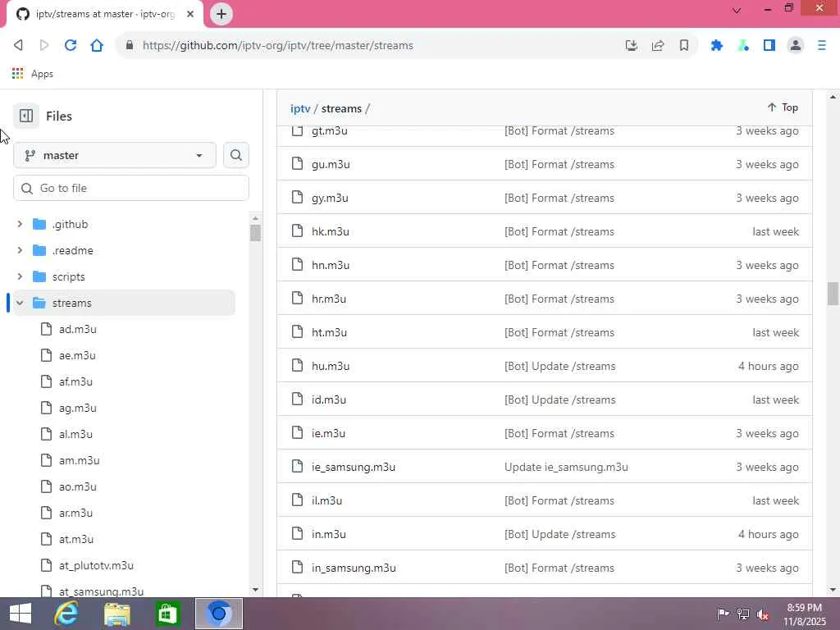Screen dimensions: 840x630
Task: Select ao.m3u in the file tree
Action: (x=78, y=486)
